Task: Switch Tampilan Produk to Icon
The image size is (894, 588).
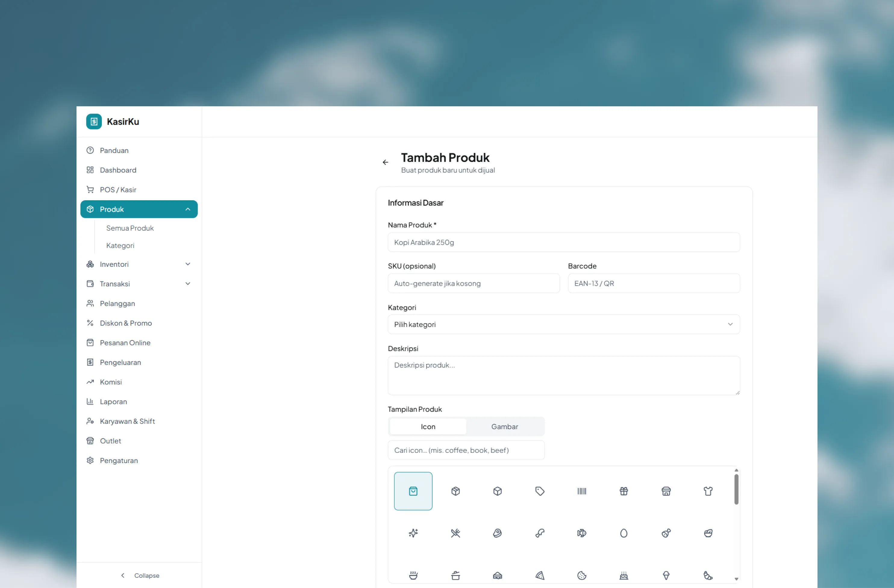Action: click(x=428, y=426)
